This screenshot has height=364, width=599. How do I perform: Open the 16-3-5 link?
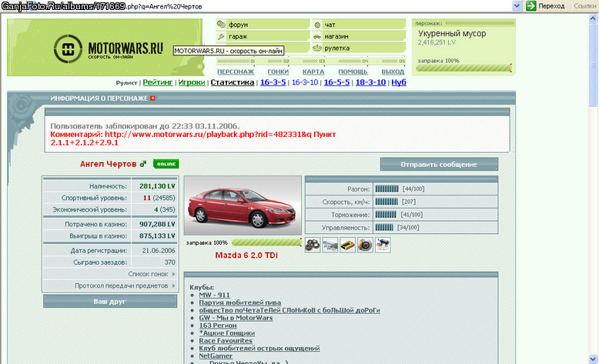[x=273, y=82]
